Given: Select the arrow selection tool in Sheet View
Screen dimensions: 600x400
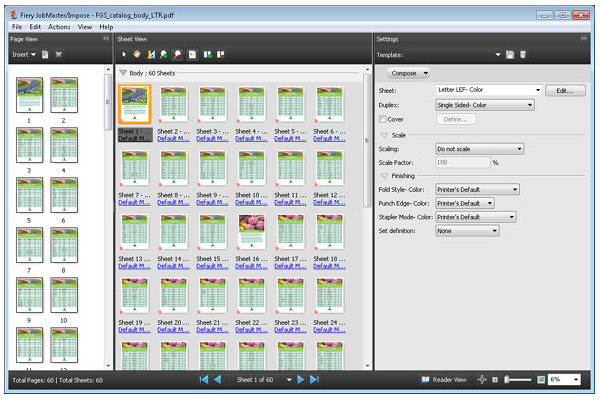Looking at the screenshot, I should pyautogui.click(x=123, y=54).
